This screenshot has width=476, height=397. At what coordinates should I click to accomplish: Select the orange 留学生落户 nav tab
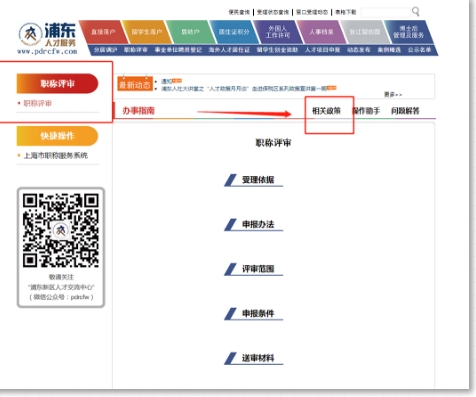[147, 32]
